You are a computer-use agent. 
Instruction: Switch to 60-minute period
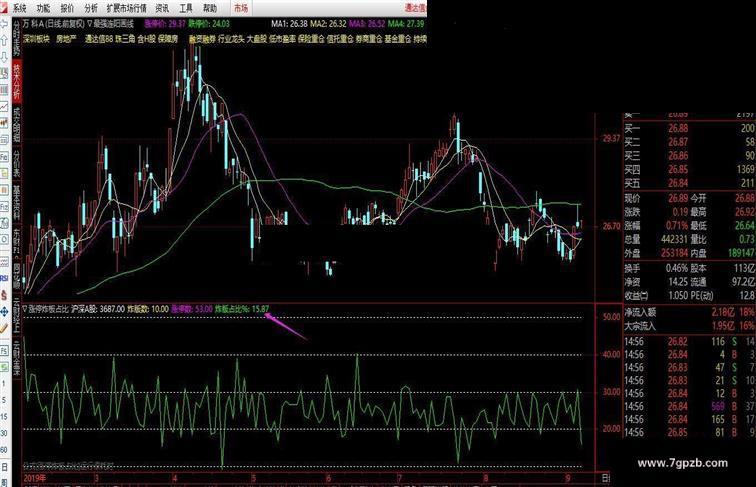[4, 449]
